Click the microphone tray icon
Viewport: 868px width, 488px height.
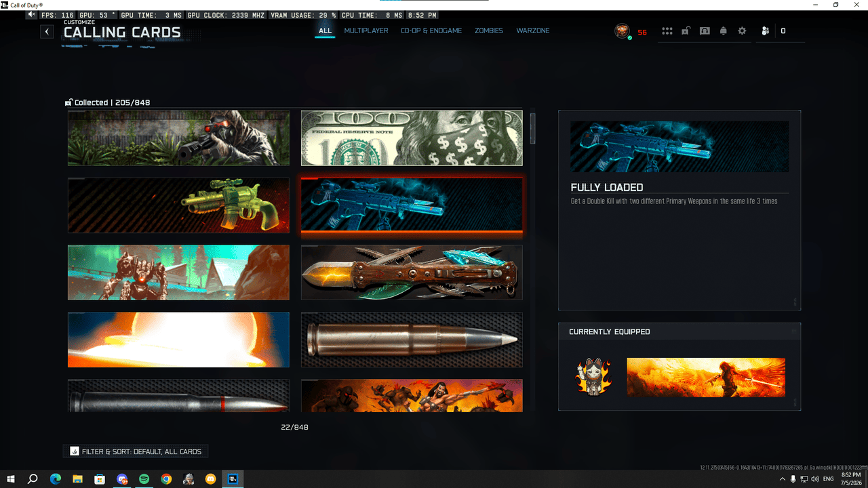793,479
